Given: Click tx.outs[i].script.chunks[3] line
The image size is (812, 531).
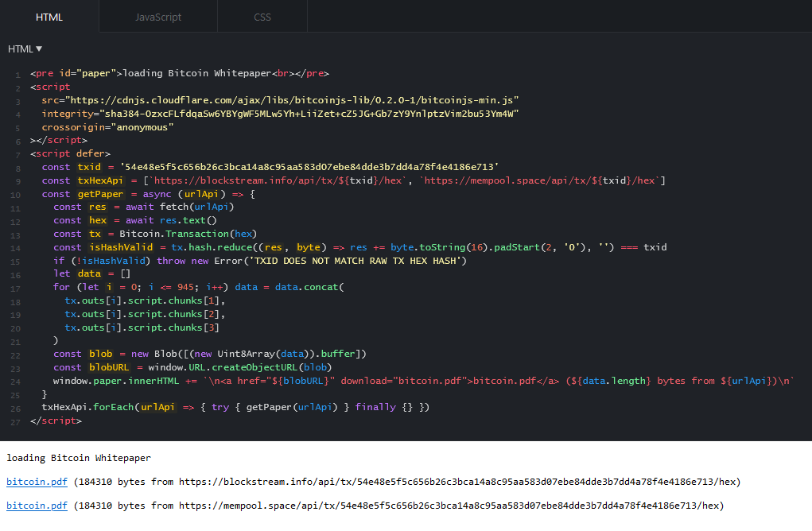Looking at the screenshot, I should 142,327.
